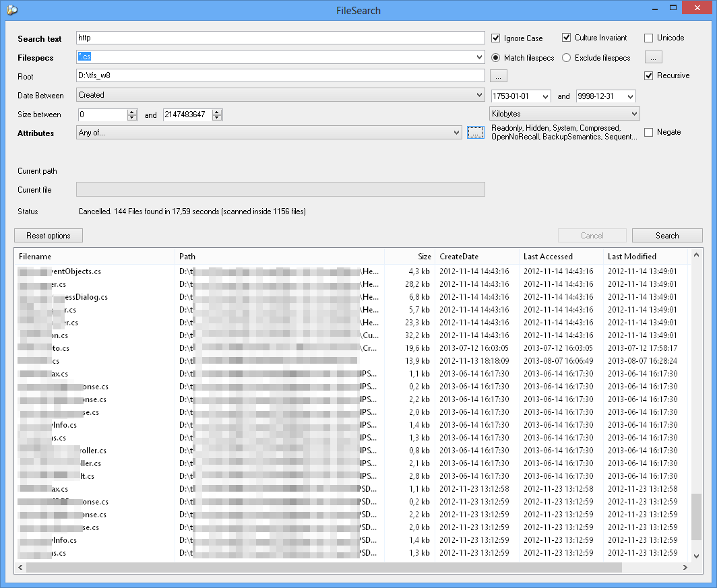Click the maximum size 2147483647 field
This screenshot has width=717, height=588.
tap(187, 115)
